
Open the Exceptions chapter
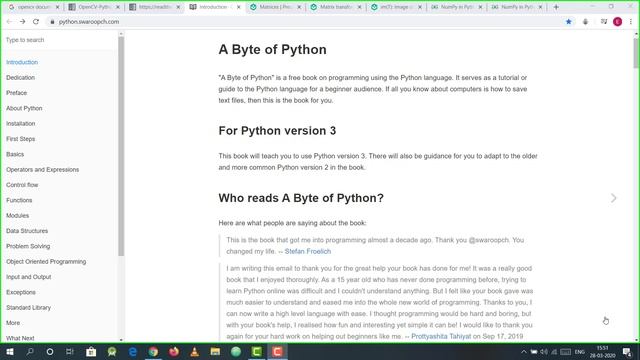(21, 292)
